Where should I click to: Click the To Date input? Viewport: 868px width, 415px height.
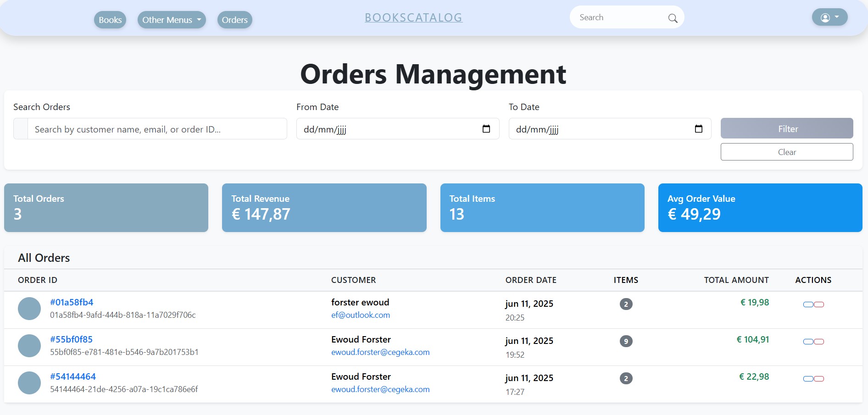click(610, 129)
